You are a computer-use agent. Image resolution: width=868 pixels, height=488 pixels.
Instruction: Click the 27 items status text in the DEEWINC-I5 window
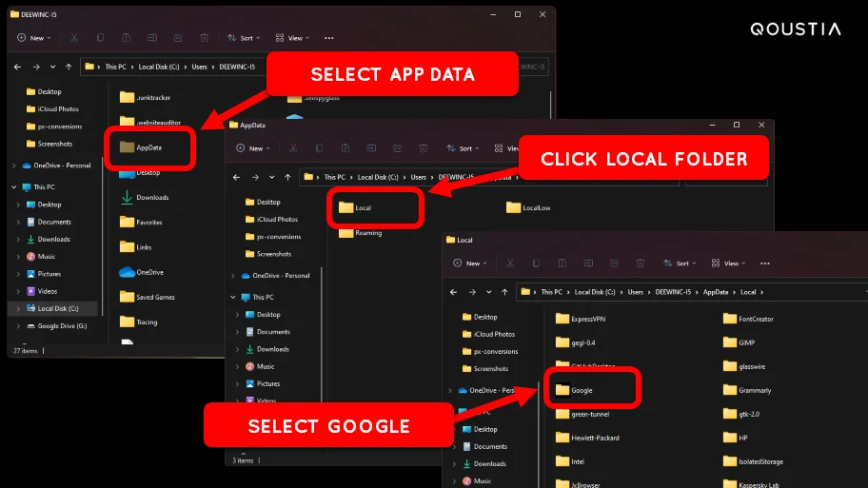tap(26, 351)
